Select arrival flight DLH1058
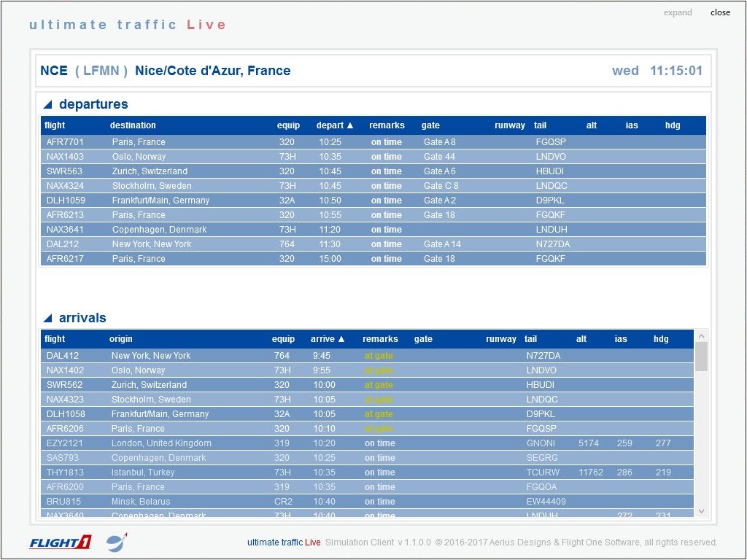The height and width of the screenshot is (560, 747). point(368,414)
